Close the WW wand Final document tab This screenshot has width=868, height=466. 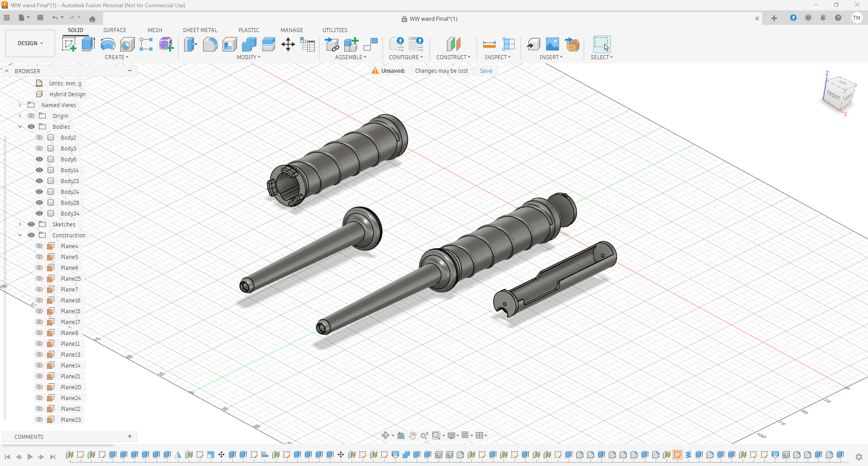757,19
